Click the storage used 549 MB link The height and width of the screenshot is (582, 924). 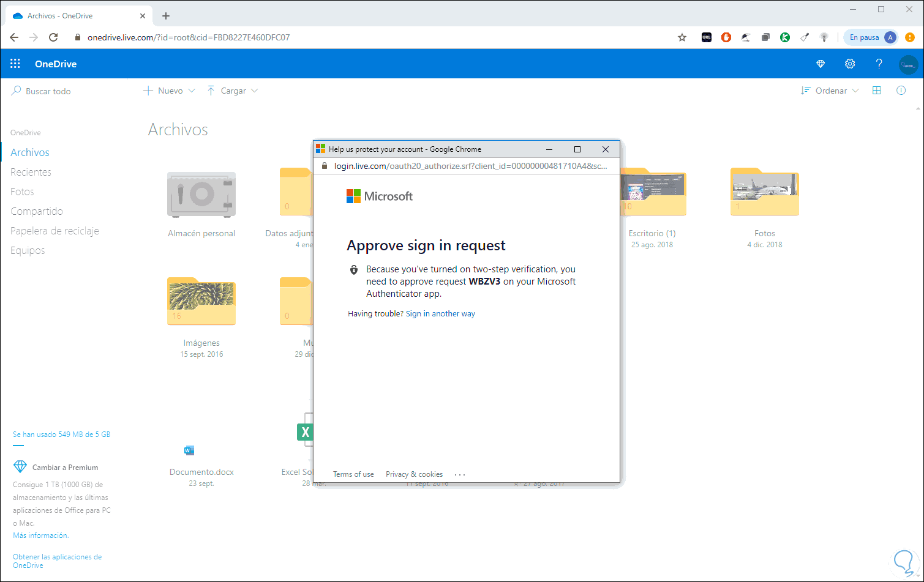point(62,435)
